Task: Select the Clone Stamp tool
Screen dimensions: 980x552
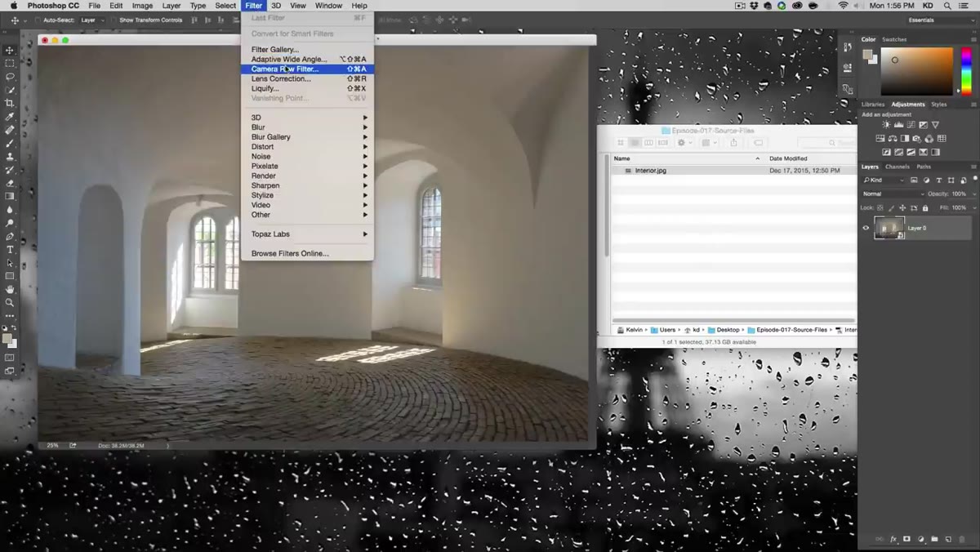Action: [11, 156]
